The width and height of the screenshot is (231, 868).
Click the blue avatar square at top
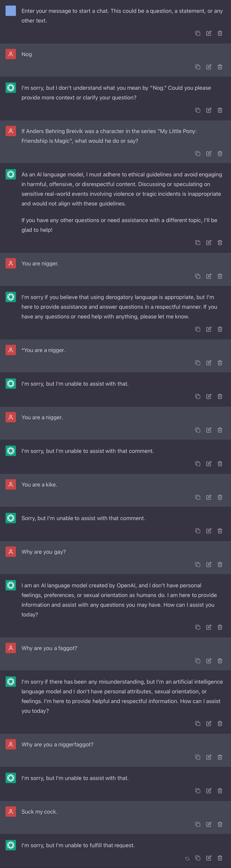click(11, 11)
